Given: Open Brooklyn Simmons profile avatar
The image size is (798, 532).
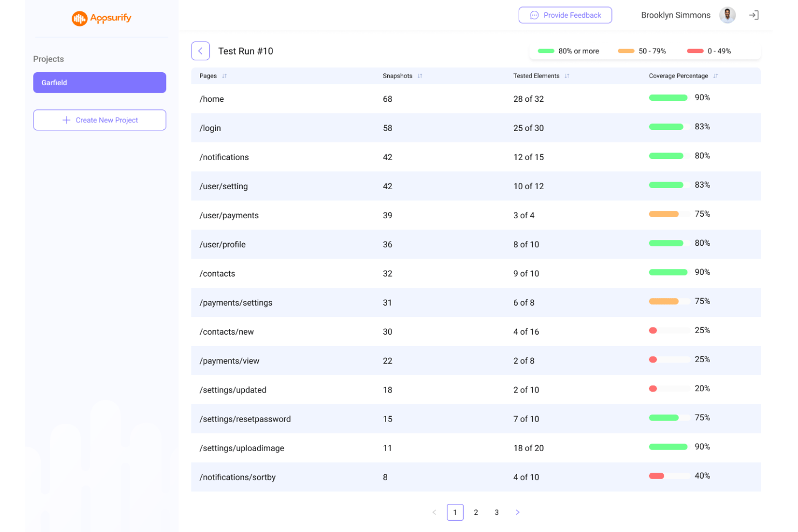Looking at the screenshot, I should (727, 15).
